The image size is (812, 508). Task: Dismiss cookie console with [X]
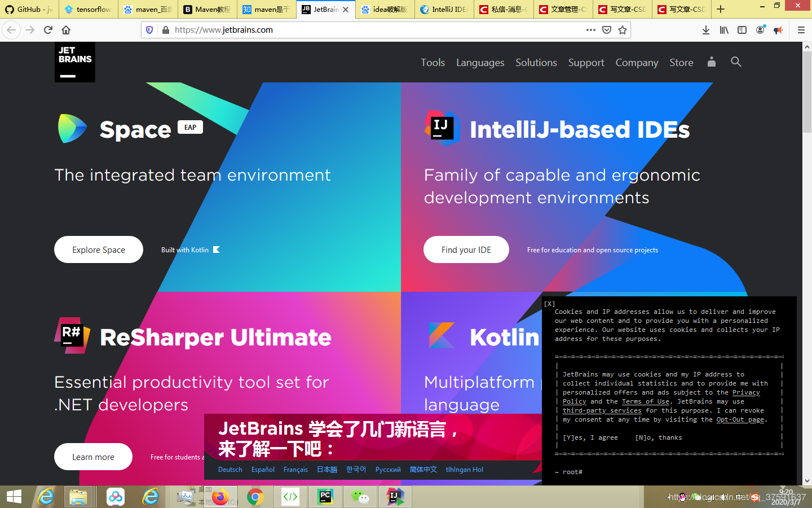549,304
